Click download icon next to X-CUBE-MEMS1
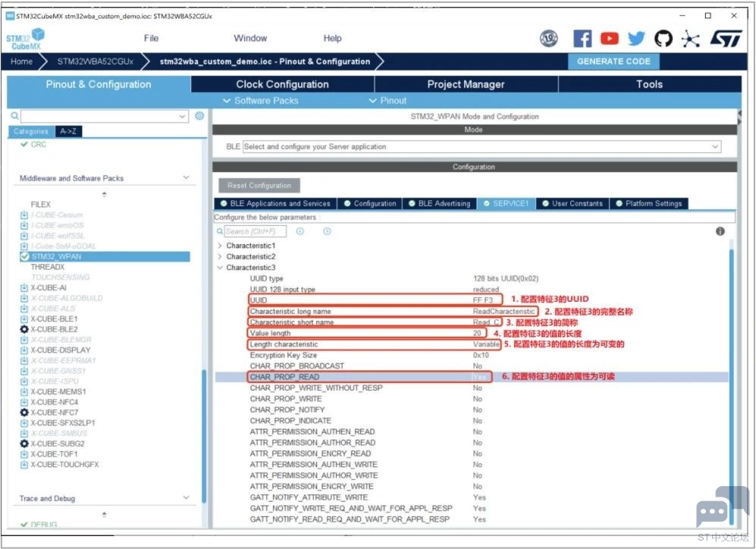Screen dimensions: 756x549 [x=24, y=392]
